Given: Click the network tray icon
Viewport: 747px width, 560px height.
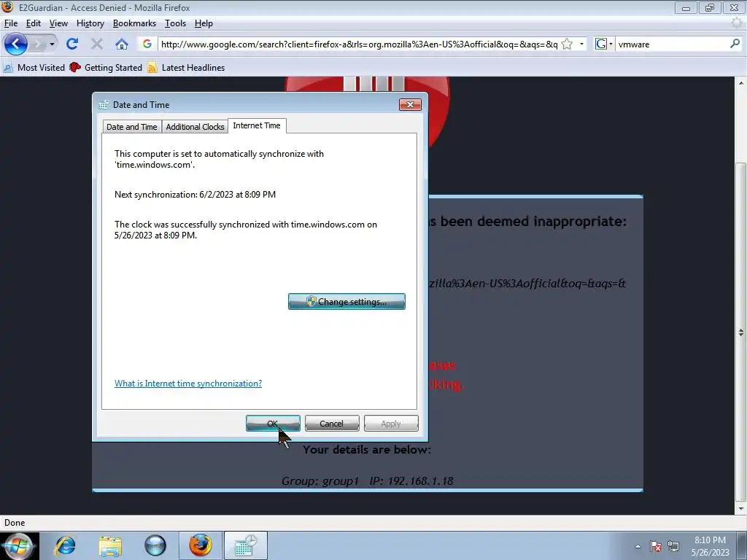Looking at the screenshot, I should tap(673, 546).
